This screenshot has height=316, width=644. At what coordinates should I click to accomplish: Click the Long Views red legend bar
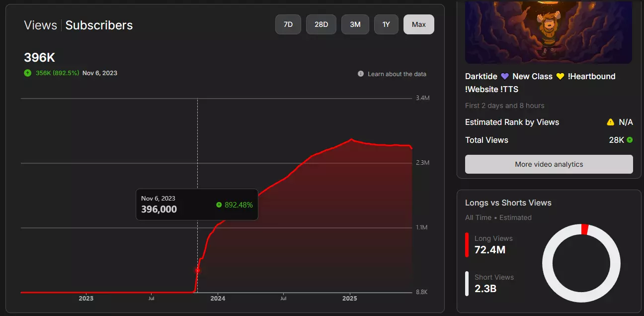(x=467, y=245)
